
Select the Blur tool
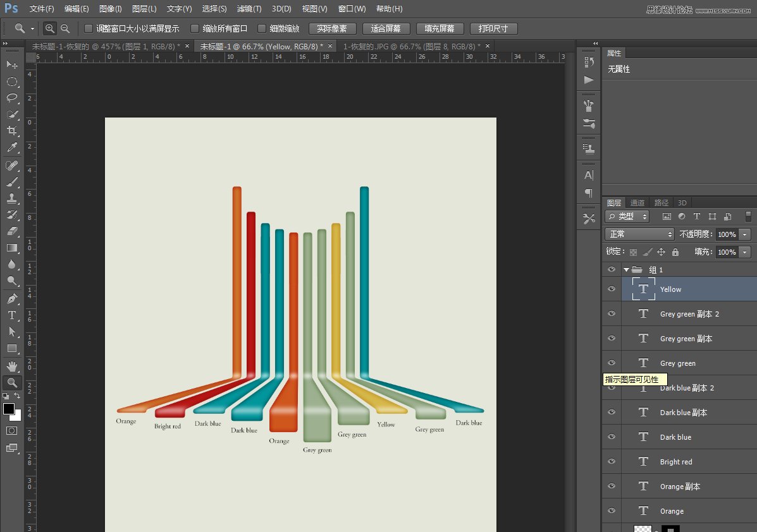(12, 264)
